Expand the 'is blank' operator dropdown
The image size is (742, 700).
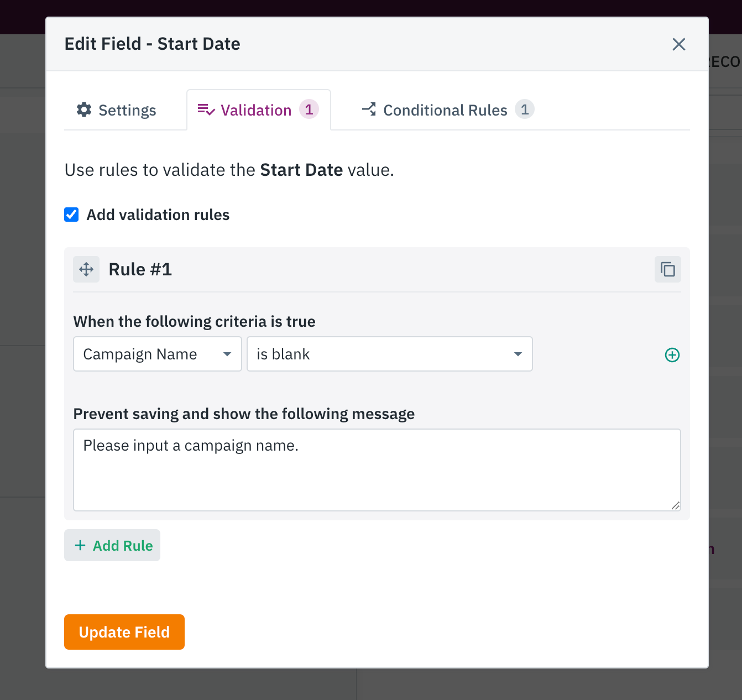coord(390,354)
